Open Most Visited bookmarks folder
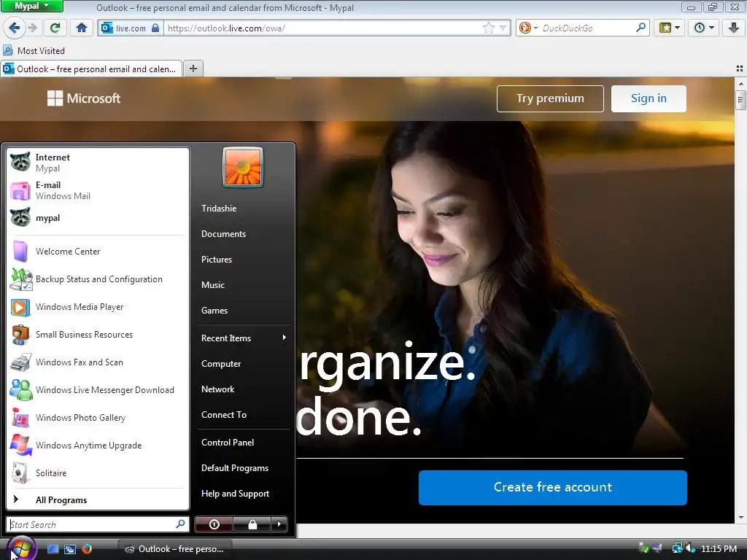Viewport: 747px width, 560px height. point(34,50)
